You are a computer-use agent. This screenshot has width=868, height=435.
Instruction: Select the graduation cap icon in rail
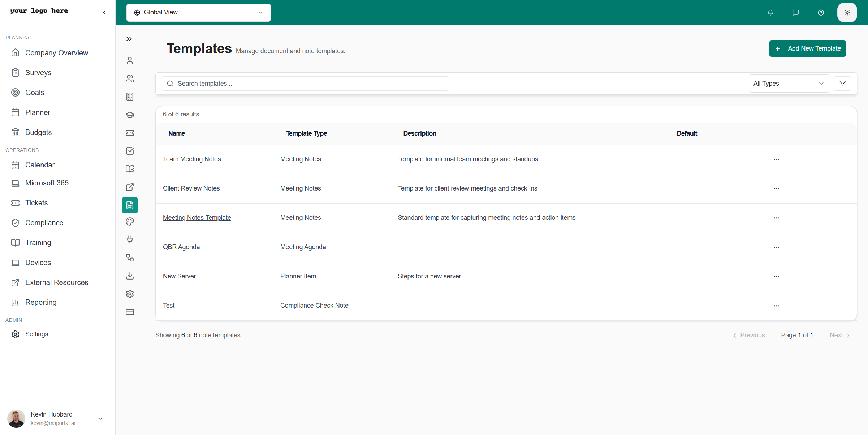(130, 115)
